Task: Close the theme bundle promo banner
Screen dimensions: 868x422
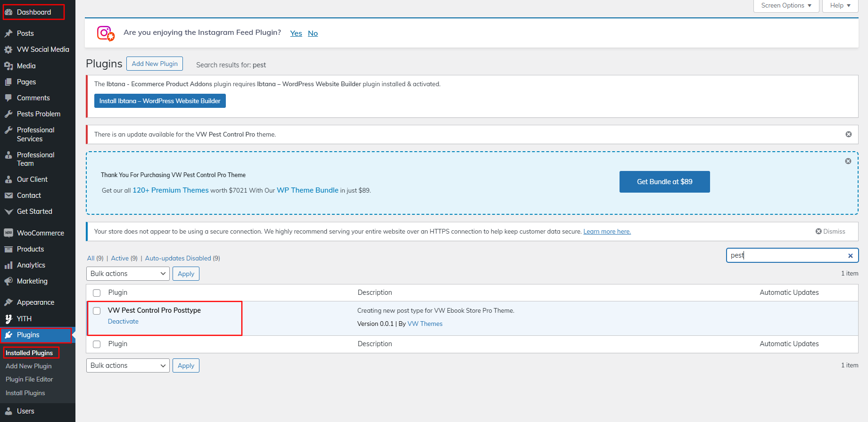Action: [x=848, y=161]
